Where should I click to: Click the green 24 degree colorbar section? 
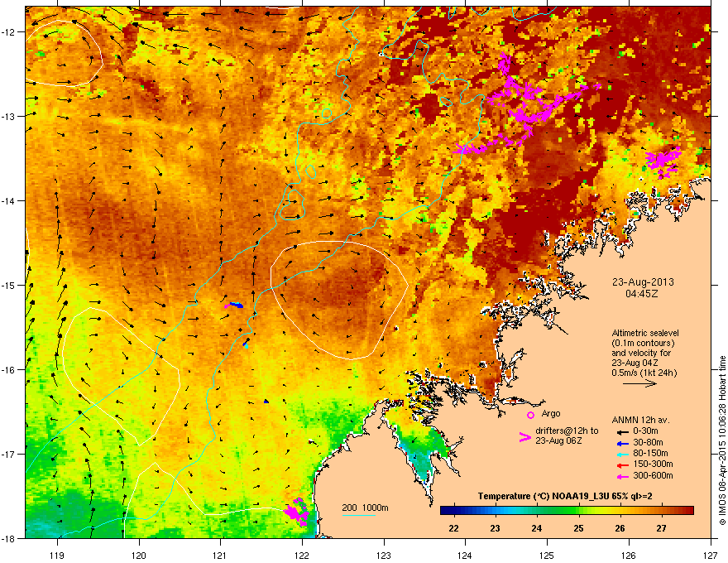pyautogui.click(x=537, y=511)
